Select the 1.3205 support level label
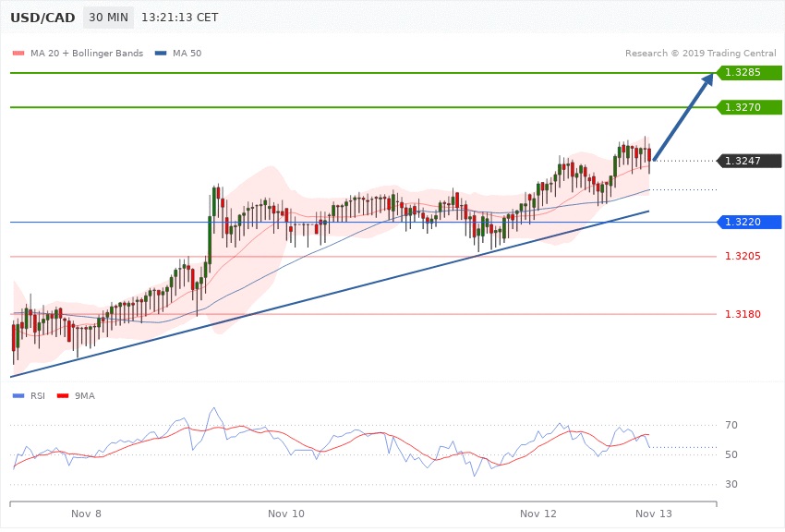 pyautogui.click(x=742, y=256)
